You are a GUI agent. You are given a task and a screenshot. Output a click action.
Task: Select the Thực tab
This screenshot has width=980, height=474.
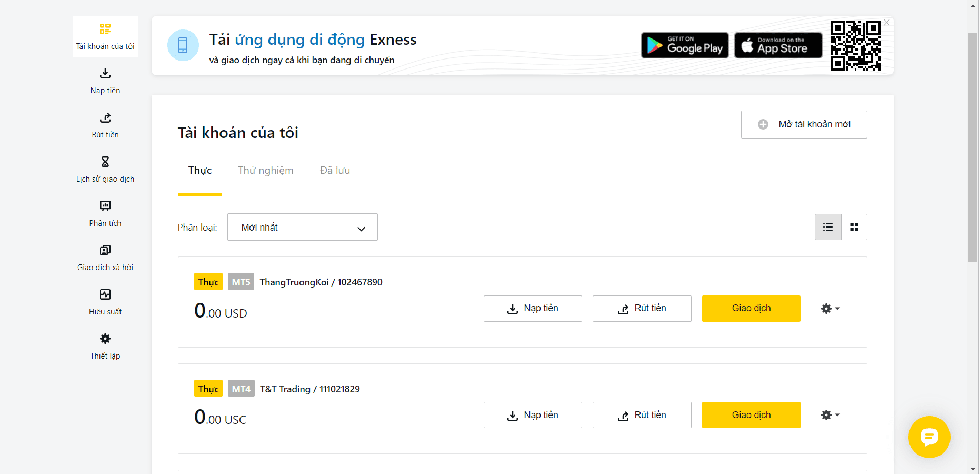(x=200, y=171)
